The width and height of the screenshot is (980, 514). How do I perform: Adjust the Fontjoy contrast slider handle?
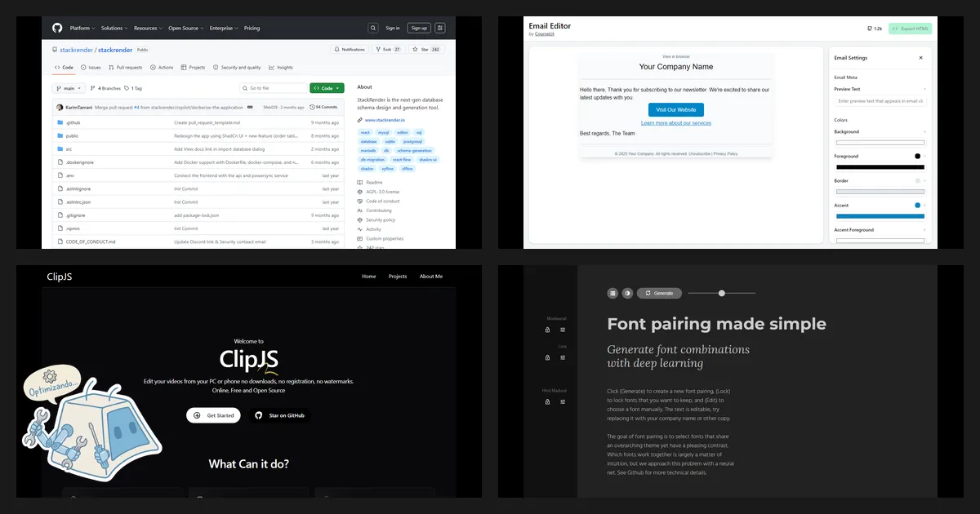(722, 293)
